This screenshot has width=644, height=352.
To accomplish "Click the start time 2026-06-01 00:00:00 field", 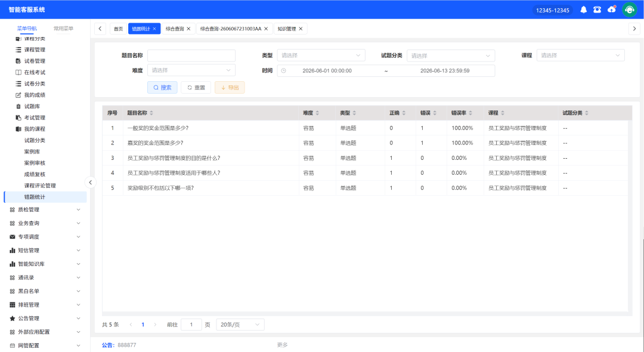I will pos(327,70).
